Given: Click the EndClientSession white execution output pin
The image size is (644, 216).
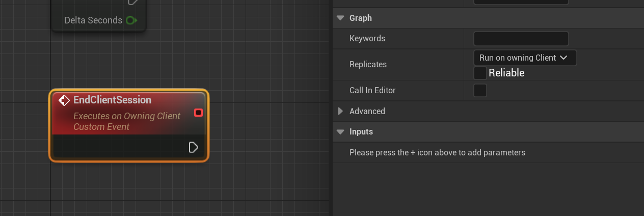Looking at the screenshot, I should click(x=194, y=147).
